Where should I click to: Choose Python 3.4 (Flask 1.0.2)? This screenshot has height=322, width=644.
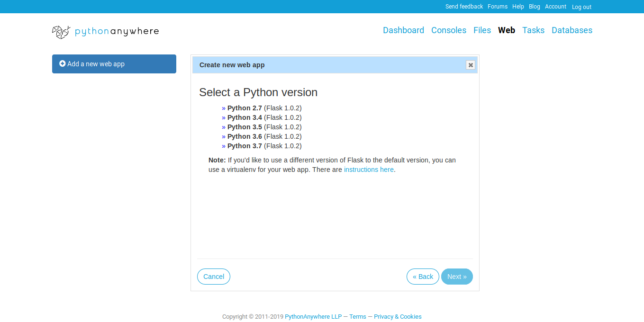(x=262, y=117)
